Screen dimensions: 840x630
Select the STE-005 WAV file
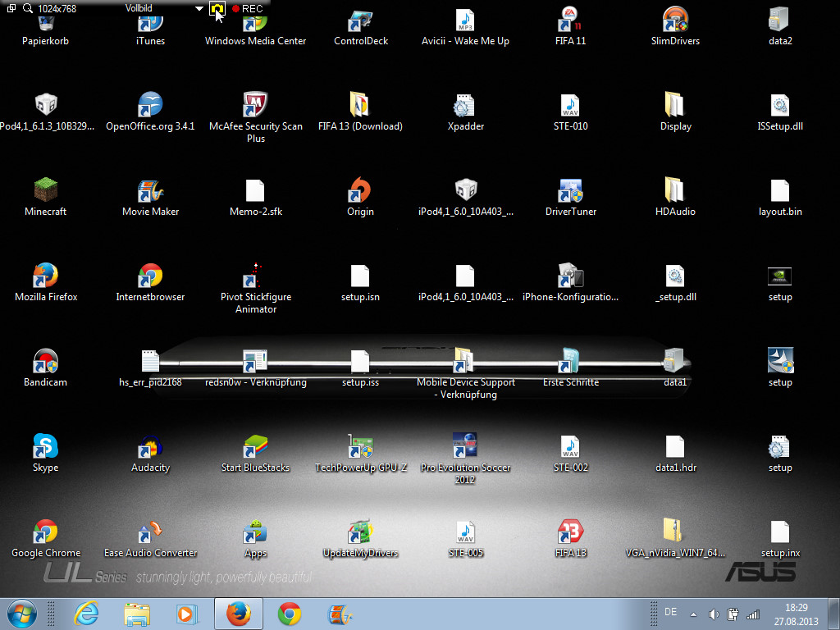465,538
